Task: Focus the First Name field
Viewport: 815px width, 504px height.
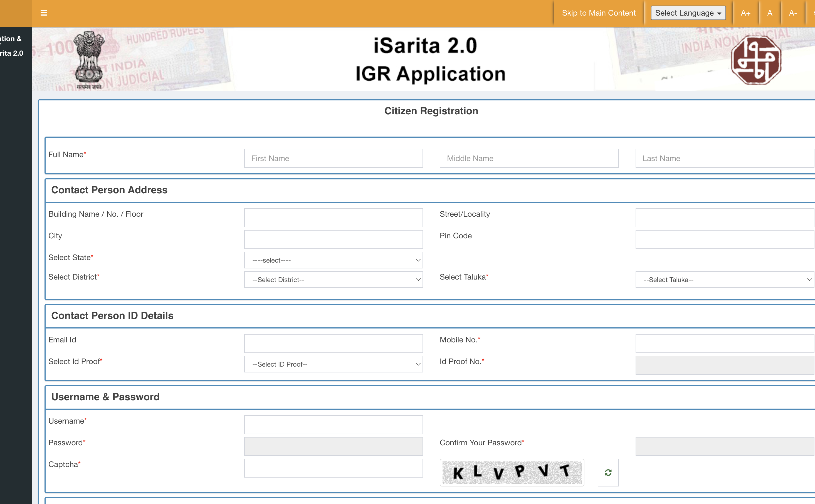Action: (x=333, y=158)
